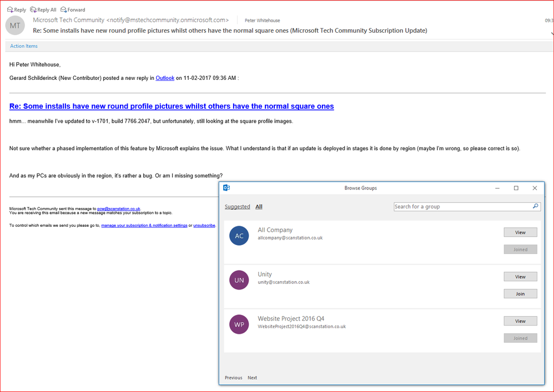Focus the Search for a group field

(467, 206)
